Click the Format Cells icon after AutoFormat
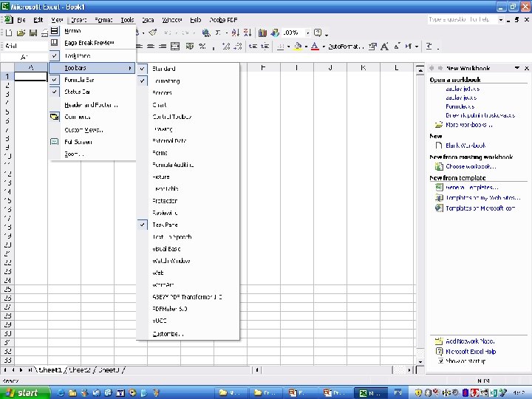The image size is (532, 399). click(x=372, y=47)
